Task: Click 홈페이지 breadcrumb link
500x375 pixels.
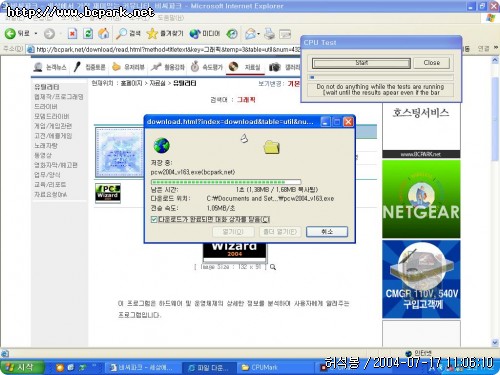Action: [x=131, y=83]
